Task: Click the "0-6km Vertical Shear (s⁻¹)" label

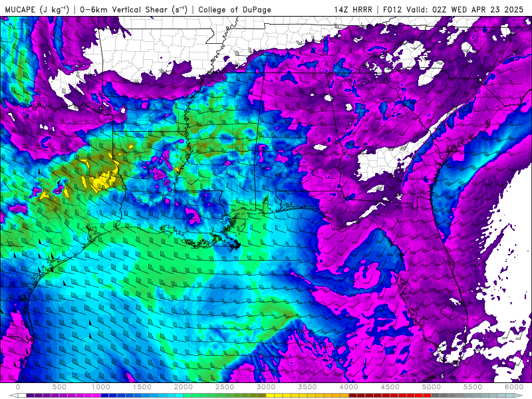Action: (x=134, y=9)
